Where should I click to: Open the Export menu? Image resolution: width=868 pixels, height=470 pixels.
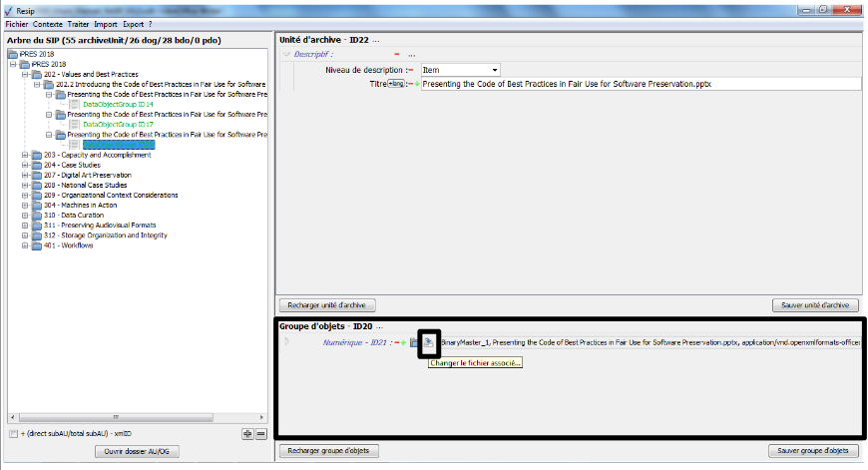pyautogui.click(x=135, y=23)
